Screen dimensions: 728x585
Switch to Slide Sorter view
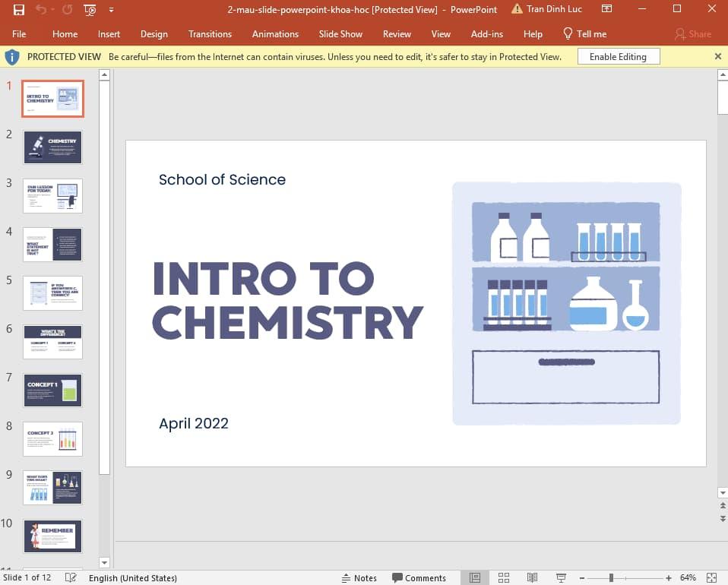click(503, 577)
